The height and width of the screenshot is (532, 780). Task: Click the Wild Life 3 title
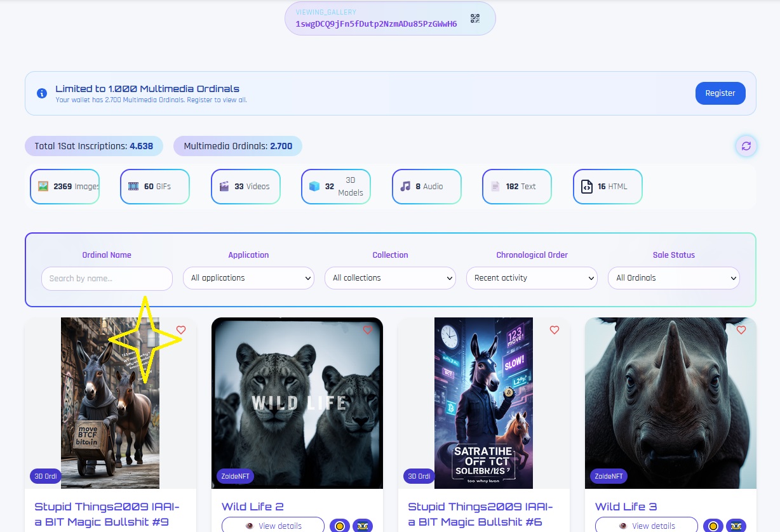coord(626,507)
